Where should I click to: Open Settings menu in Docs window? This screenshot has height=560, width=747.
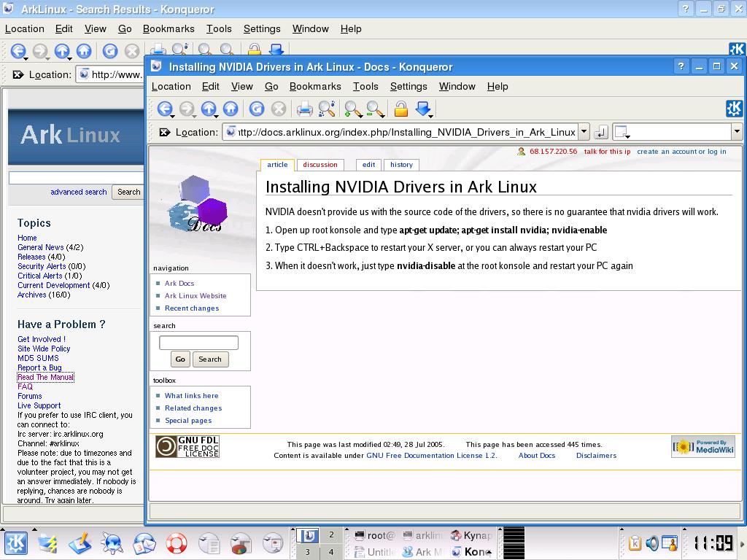point(409,87)
